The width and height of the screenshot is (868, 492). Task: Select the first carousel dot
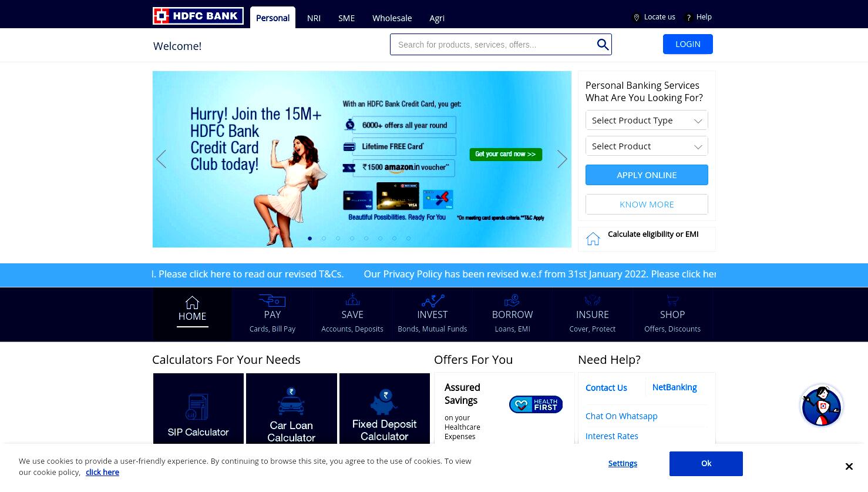pyautogui.click(x=309, y=238)
